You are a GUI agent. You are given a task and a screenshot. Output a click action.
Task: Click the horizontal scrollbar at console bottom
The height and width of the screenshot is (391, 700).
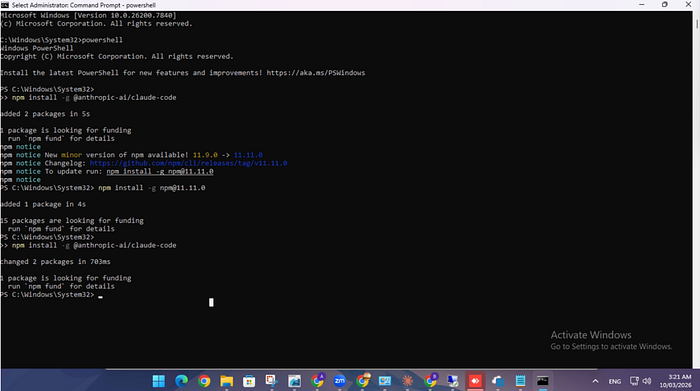coord(351,369)
